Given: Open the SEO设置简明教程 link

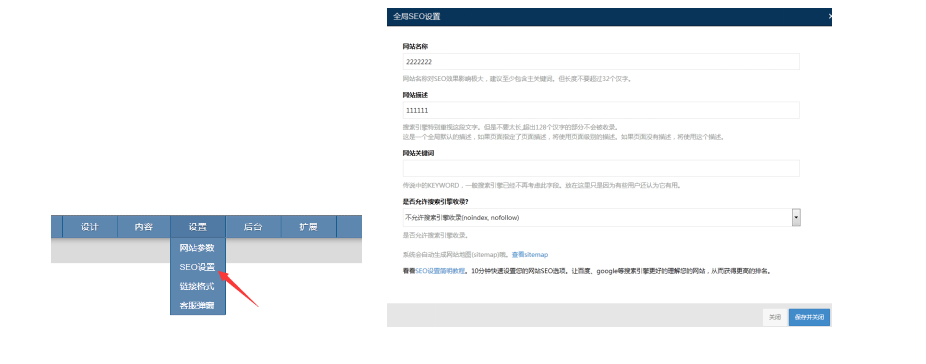Looking at the screenshot, I should [439, 271].
